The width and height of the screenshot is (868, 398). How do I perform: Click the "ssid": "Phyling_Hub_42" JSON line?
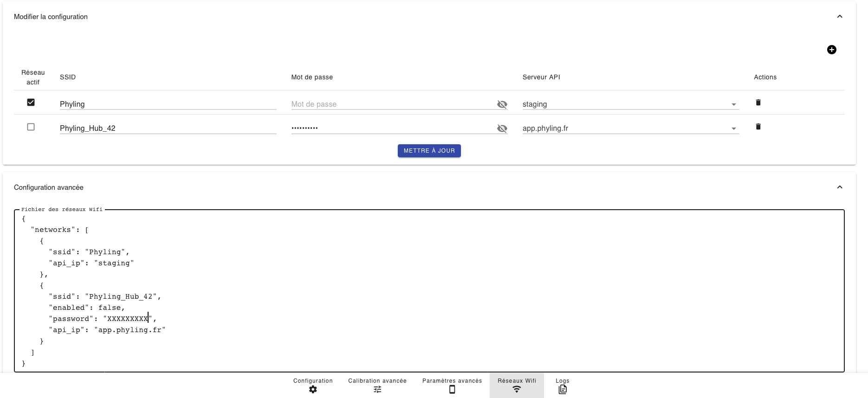(105, 296)
